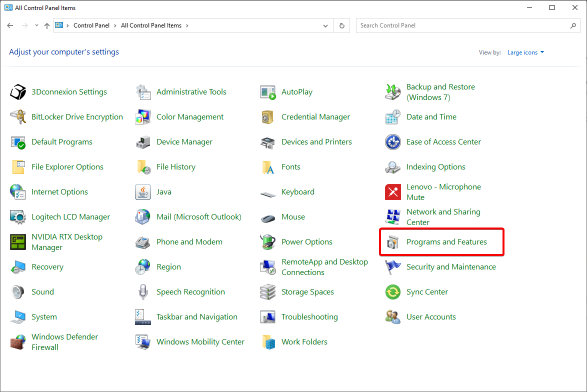Click the Power Options battery icon

pyautogui.click(x=268, y=242)
